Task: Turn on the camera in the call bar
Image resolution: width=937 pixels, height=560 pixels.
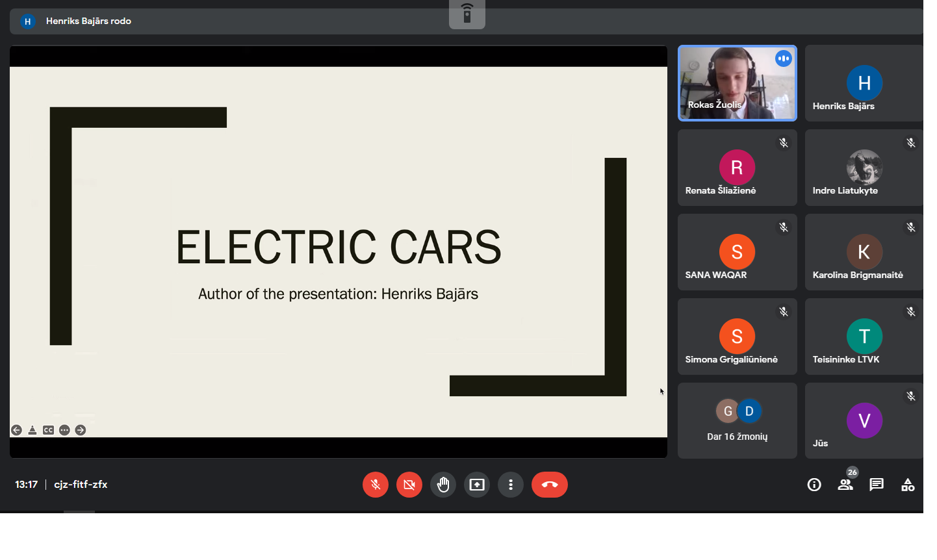Action: point(409,485)
